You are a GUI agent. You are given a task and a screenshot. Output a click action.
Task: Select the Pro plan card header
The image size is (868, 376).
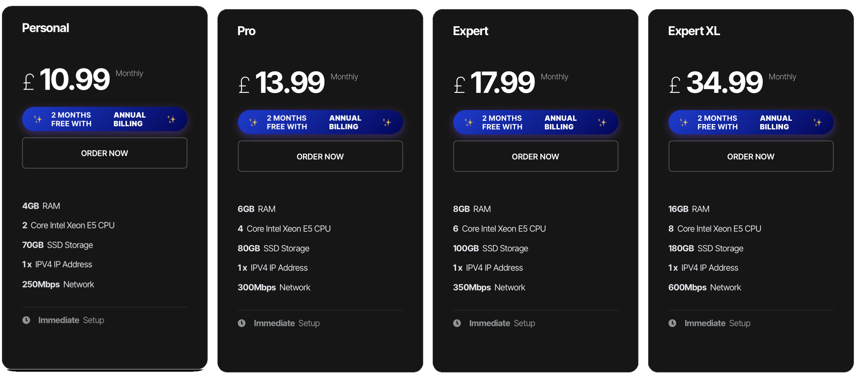tap(246, 31)
